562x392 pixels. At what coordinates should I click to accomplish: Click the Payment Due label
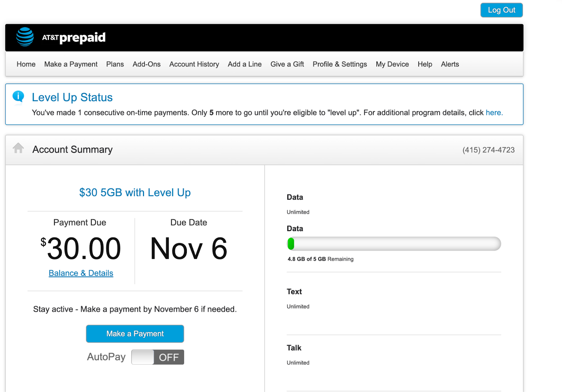point(80,222)
